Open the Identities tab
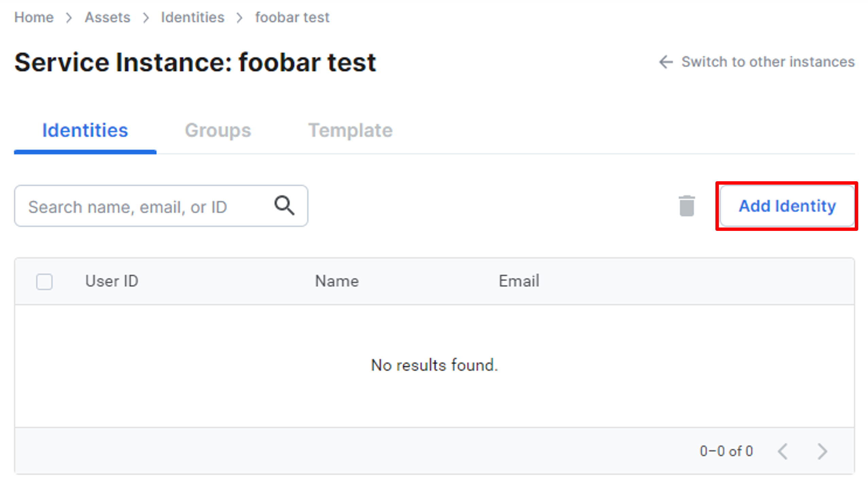868x490 pixels. 85,130
